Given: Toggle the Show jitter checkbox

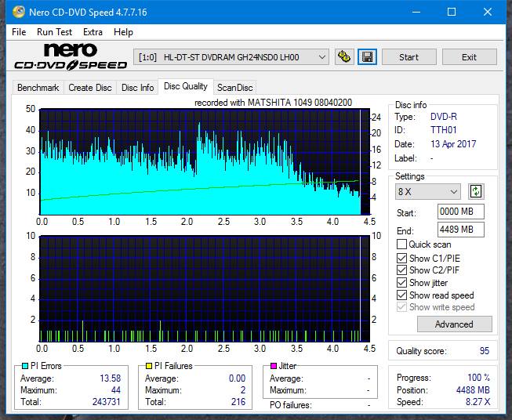Looking at the screenshot, I should click(402, 283).
